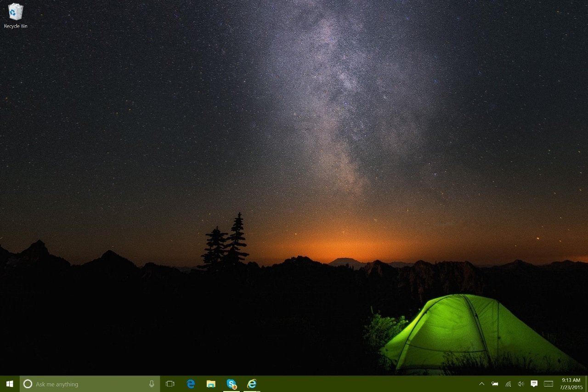Open the volume speaker control
The width and height of the screenshot is (588, 392).
(x=521, y=384)
